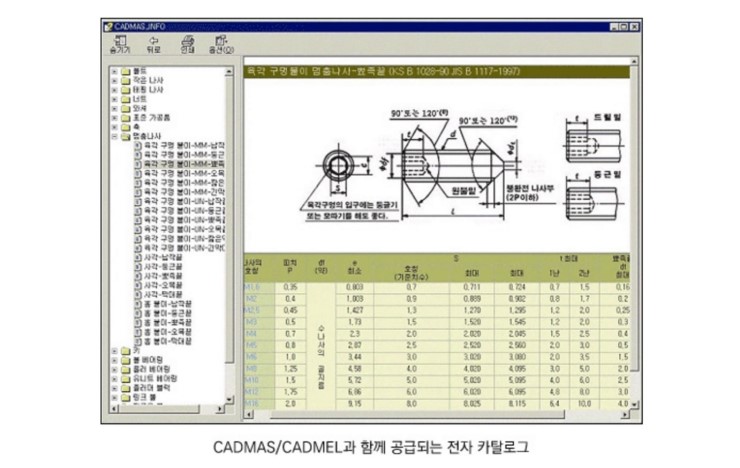Screen dimensions: 740x468
Task: Click the catalog pane scroll-up arrow
Action: [x=634, y=61]
